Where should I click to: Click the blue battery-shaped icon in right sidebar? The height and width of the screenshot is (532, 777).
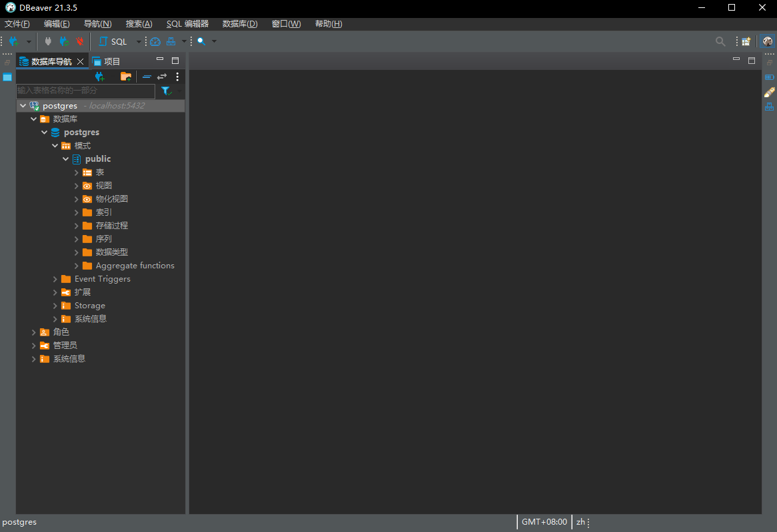(x=770, y=77)
